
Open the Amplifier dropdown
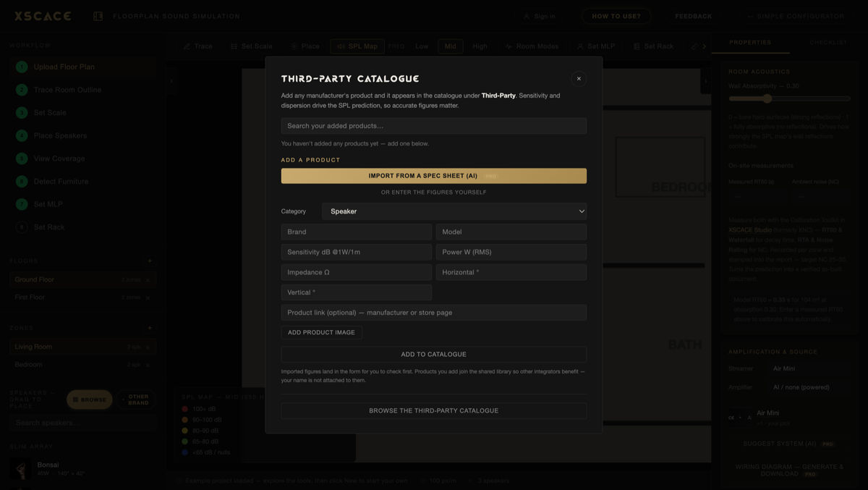click(810, 387)
